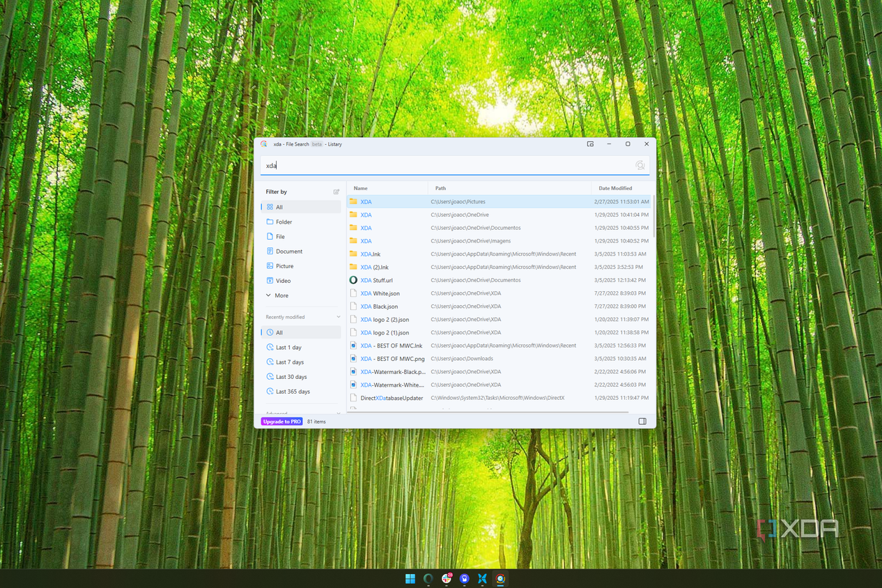Click the path C:\Users\joaoc\Downloads

[462, 359]
